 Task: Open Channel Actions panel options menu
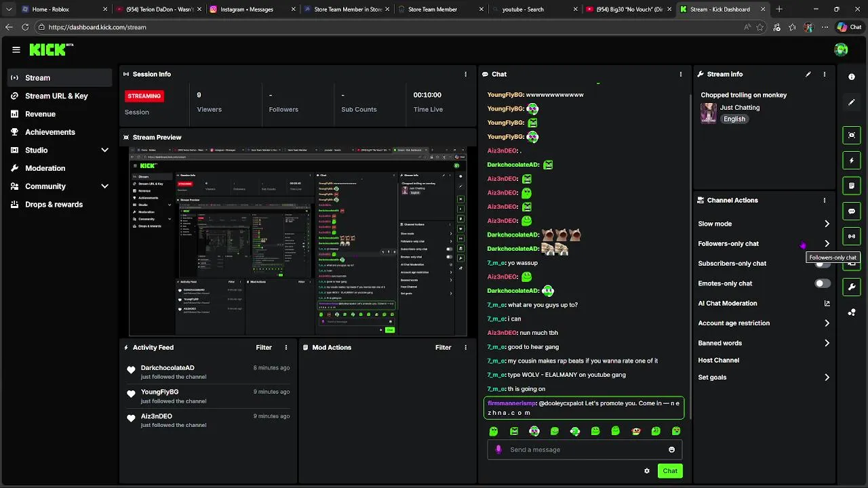click(825, 200)
